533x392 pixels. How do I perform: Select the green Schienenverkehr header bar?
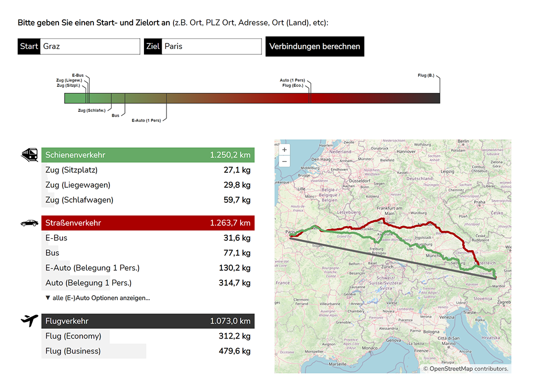pos(148,155)
